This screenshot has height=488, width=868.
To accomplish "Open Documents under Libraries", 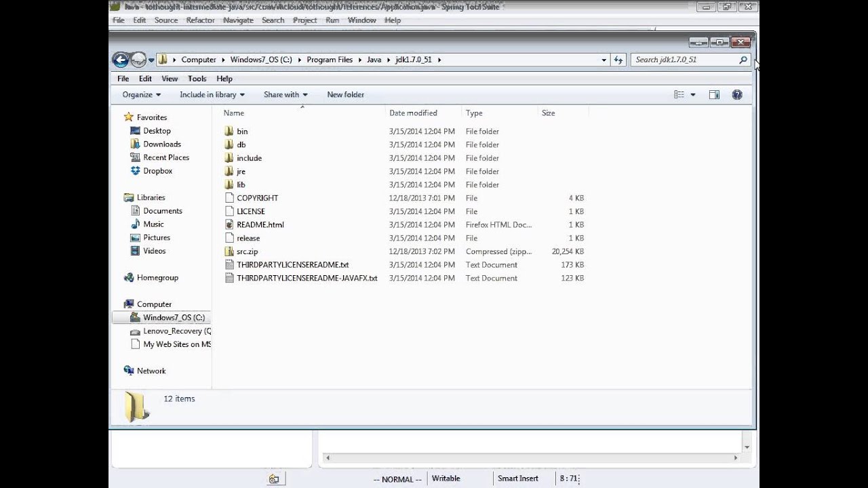I will 163,211.
